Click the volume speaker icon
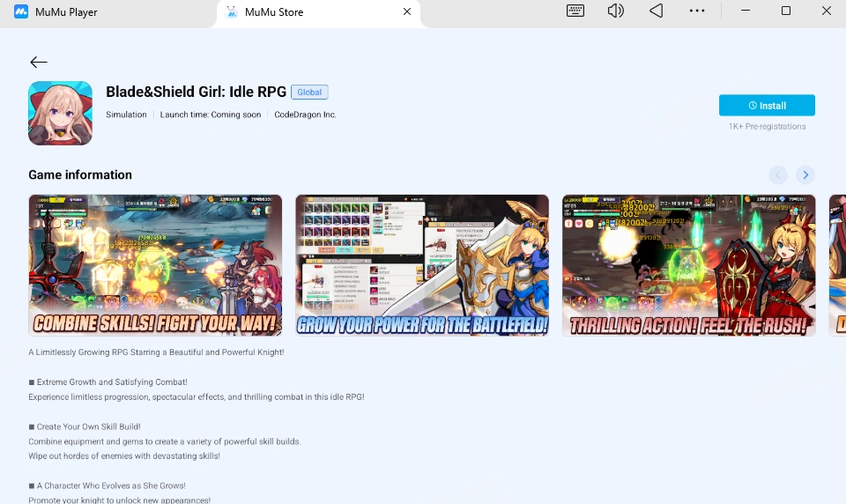 615,11
